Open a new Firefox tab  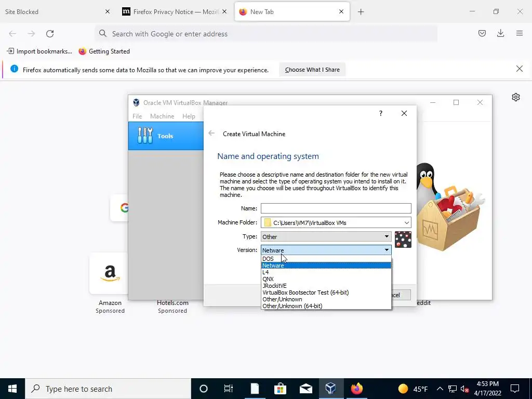click(361, 12)
